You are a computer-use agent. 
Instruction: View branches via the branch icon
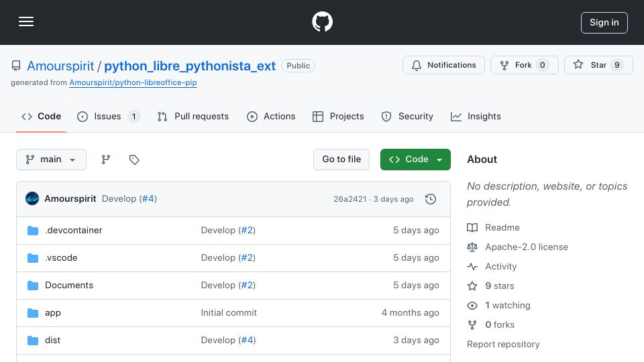coord(106,160)
